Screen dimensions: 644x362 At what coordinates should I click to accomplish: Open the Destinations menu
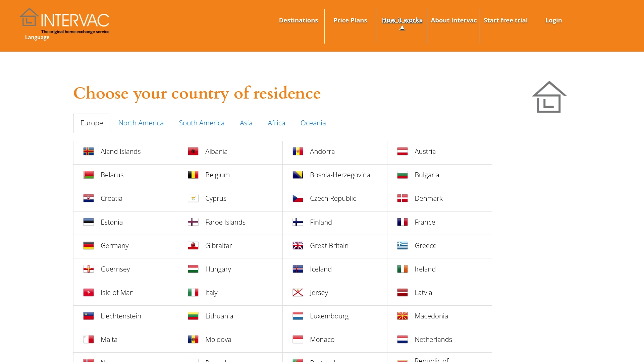coord(298,20)
